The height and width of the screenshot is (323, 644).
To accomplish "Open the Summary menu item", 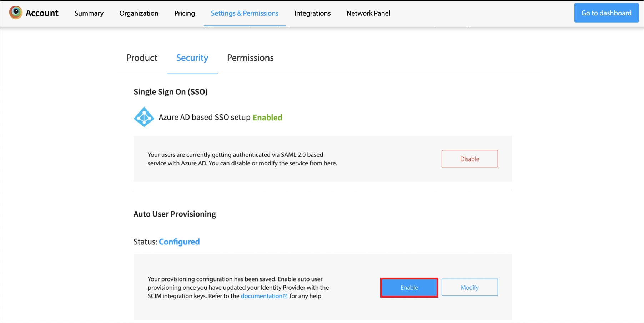I will pos(89,13).
